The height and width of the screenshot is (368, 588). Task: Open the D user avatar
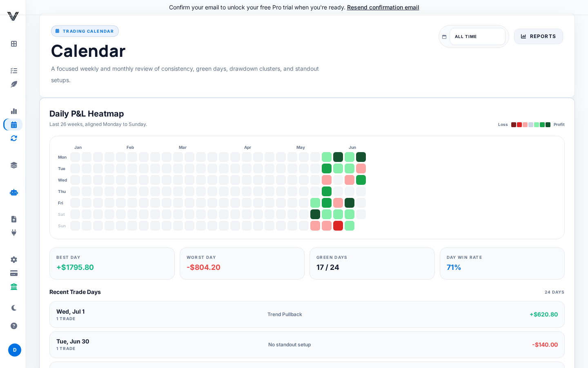tap(15, 350)
